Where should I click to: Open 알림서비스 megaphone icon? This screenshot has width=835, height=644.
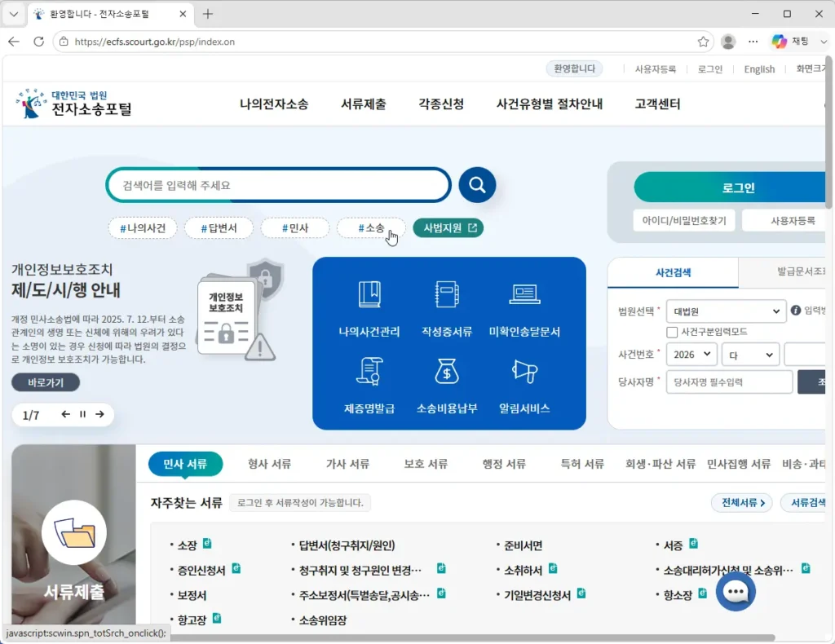coord(524,386)
